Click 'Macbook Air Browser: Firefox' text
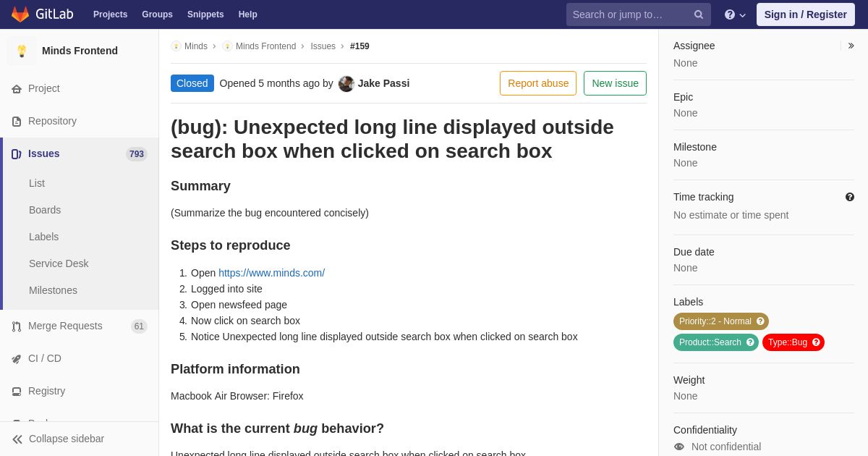 click(237, 396)
